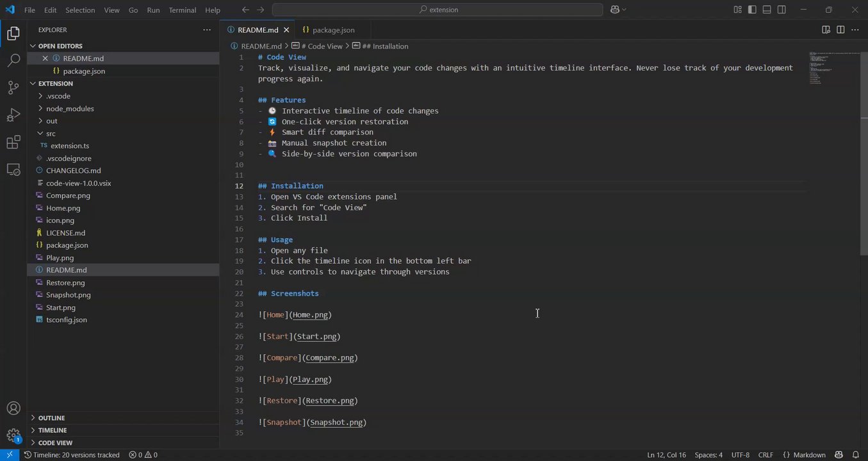Open the File menu
The height and width of the screenshot is (461, 868).
[29, 10]
